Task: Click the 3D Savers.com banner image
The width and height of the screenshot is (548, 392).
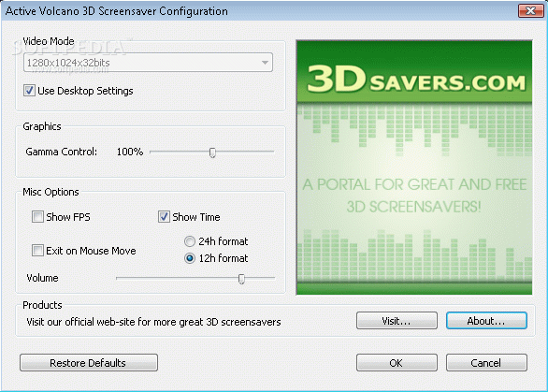Action: click(414, 167)
